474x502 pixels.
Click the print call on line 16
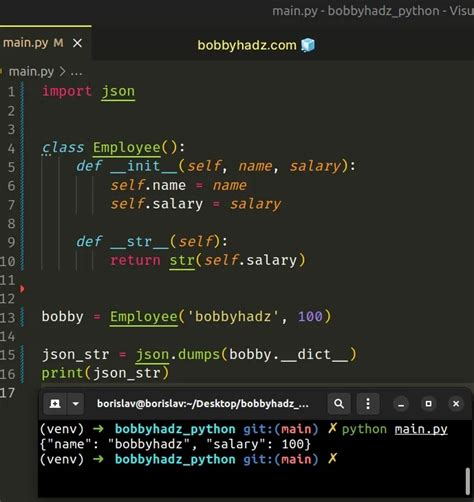[x=105, y=373]
